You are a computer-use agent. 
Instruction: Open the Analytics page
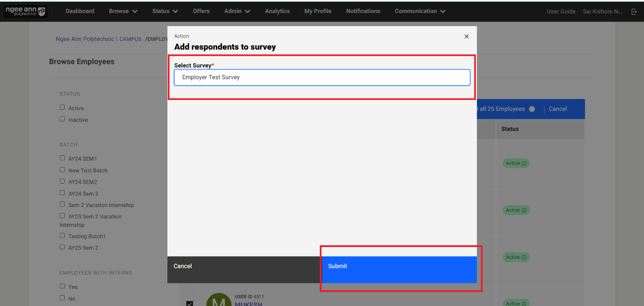click(277, 11)
